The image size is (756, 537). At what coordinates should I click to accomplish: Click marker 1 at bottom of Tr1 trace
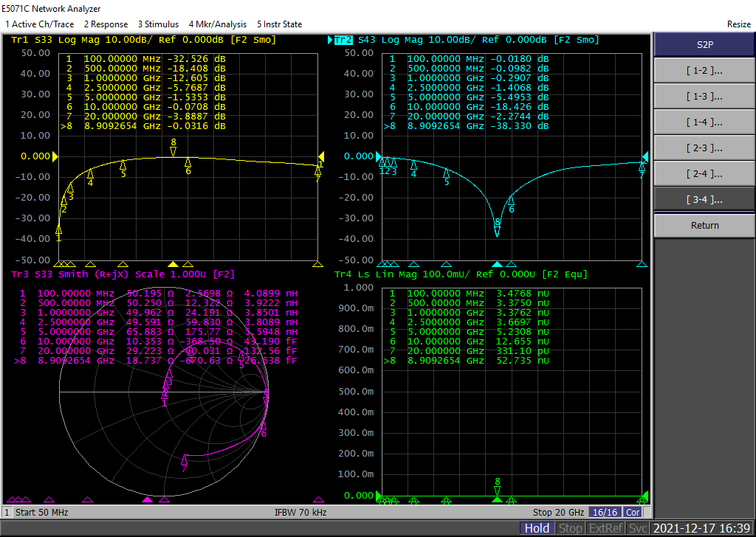(58, 231)
